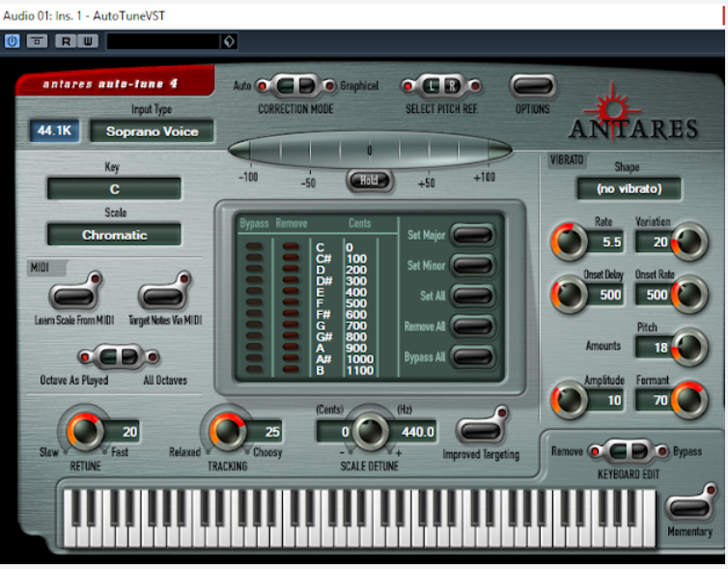Open the preset management diamond icon

click(229, 42)
